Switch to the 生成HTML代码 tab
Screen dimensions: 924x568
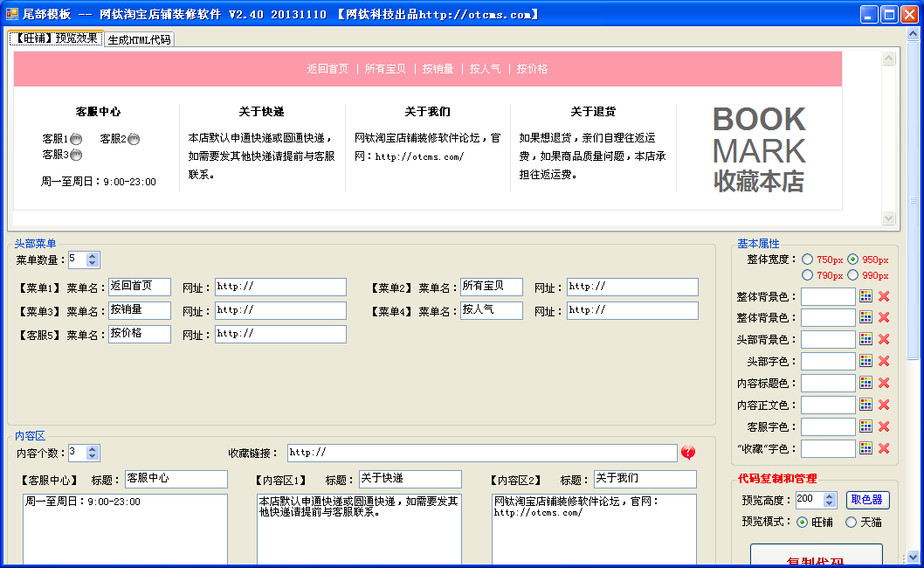click(140, 38)
